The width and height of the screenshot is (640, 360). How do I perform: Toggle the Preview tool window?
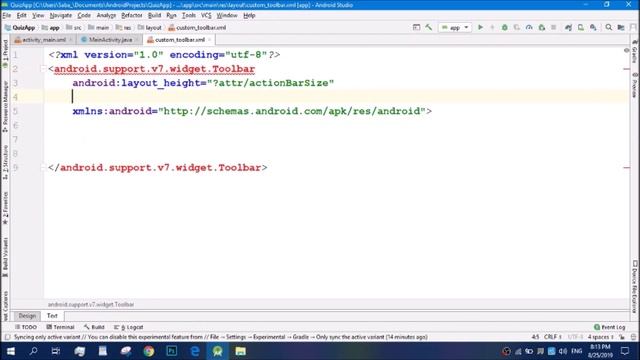(x=635, y=85)
